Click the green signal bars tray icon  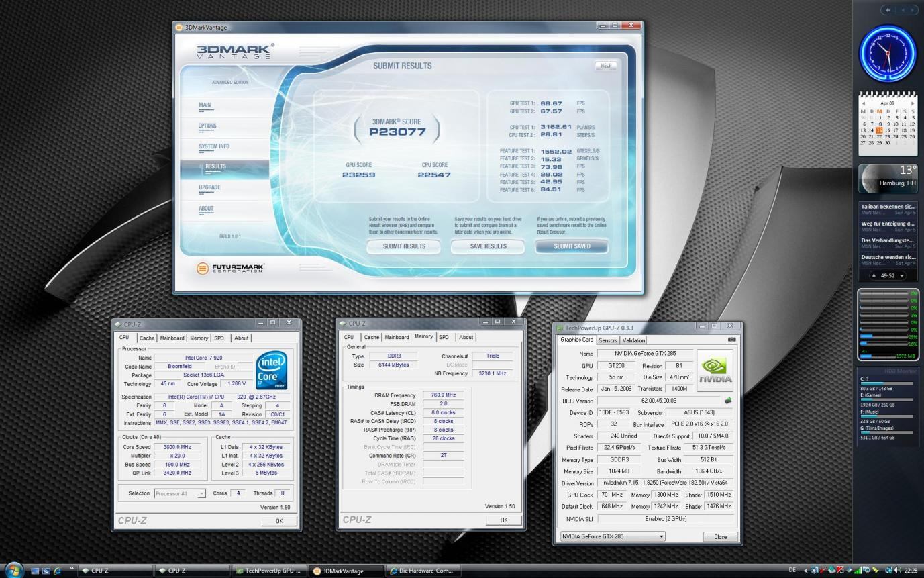[858, 571]
